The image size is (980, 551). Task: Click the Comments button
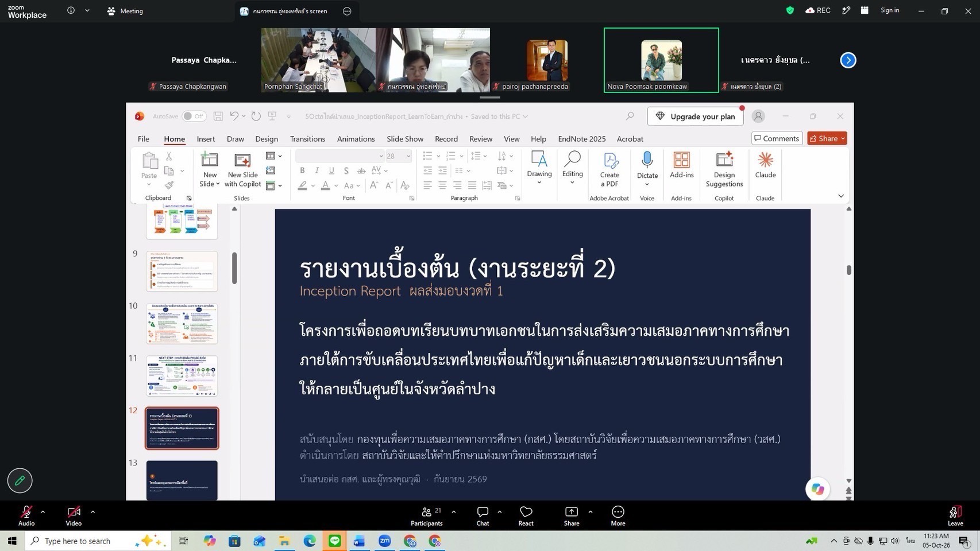coord(777,138)
